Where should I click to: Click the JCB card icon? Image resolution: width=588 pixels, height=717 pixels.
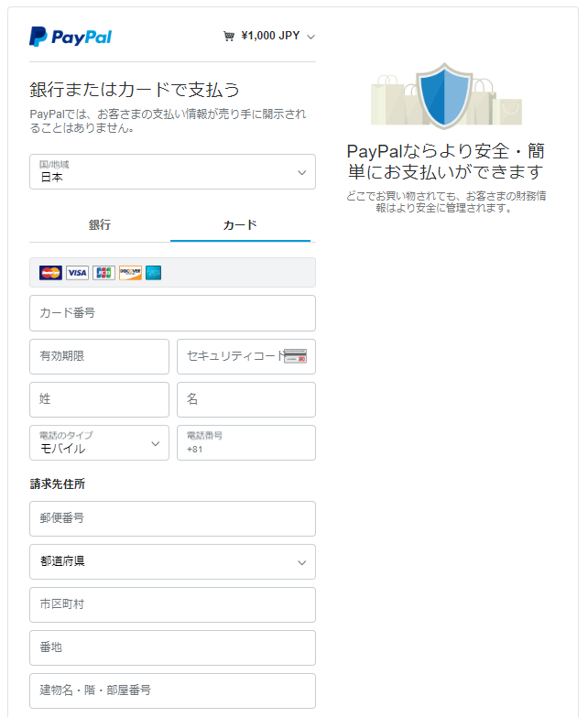(x=103, y=273)
